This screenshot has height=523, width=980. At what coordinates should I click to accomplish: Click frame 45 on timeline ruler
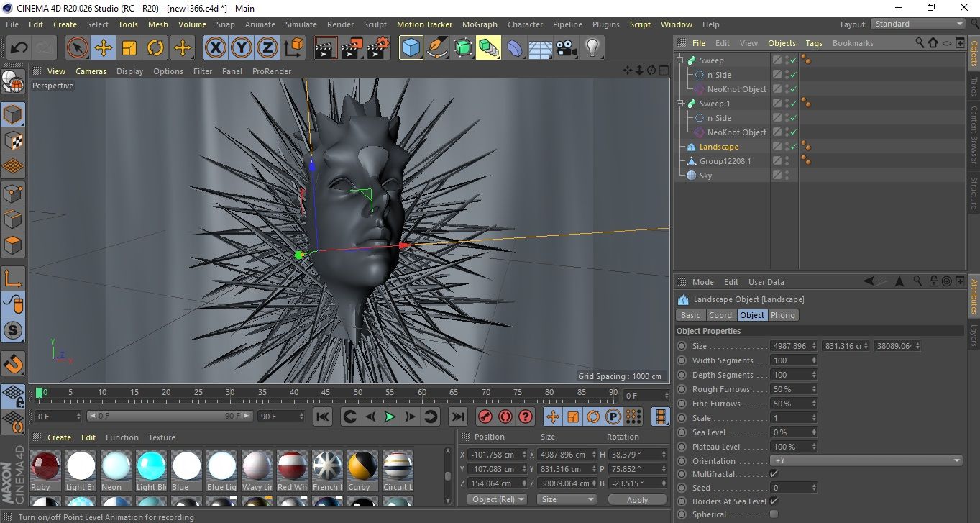326,393
